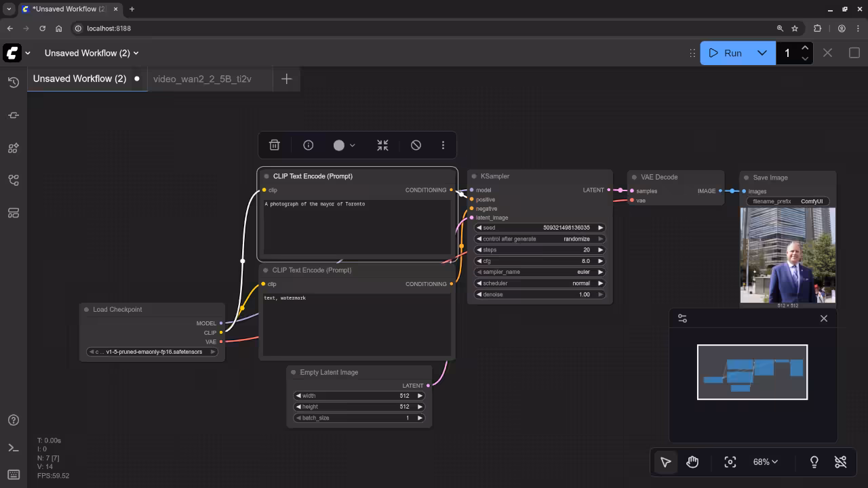Open the queue history sidebar panel
868x488 pixels.
[13, 83]
